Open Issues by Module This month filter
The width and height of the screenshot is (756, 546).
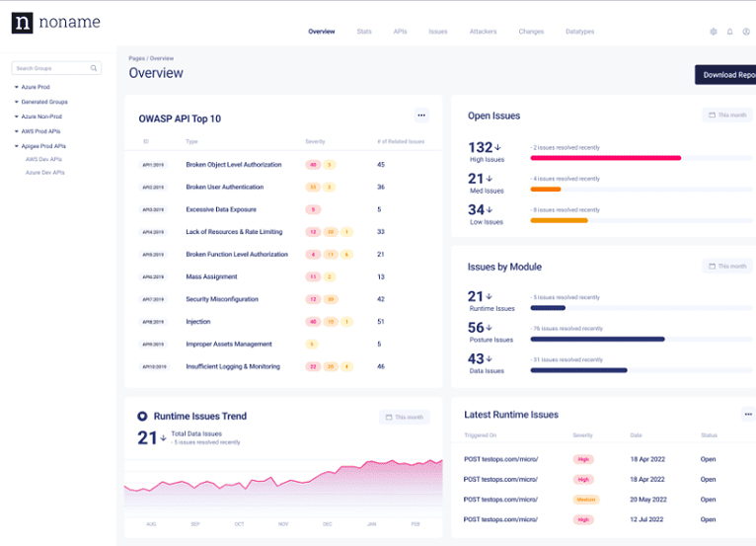click(x=727, y=266)
